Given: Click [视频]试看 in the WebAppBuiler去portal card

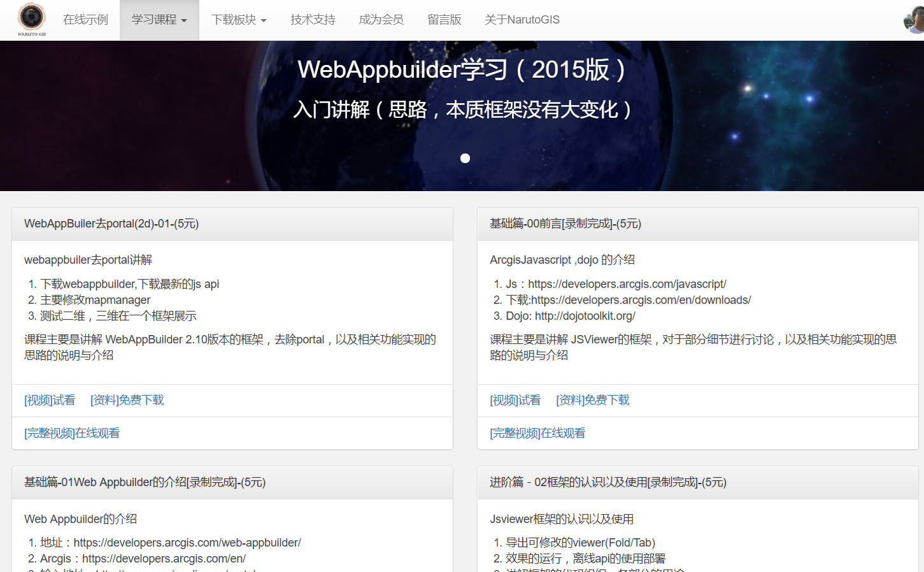Looking at the screenshot, I should [x=50, y=400].
